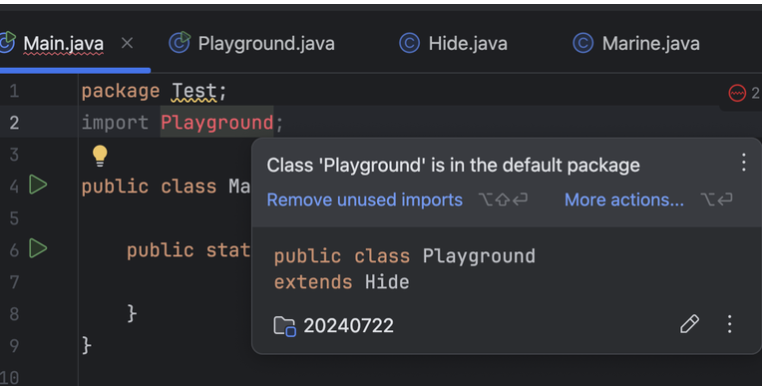Click the 20240722 module name
Image resolution: width=762 pixels, height=386 pixels.
point(348,325)
